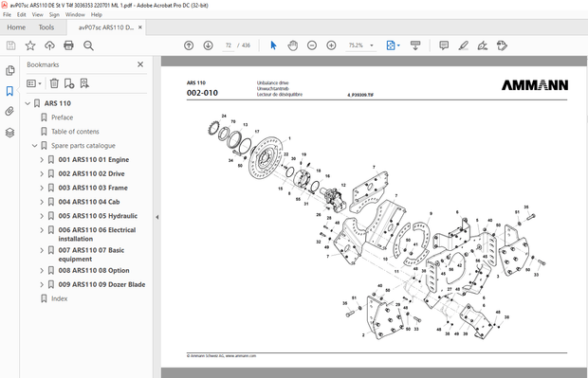This screenshot has height=378, width=588.
Task: Click the stamp tool icon
Action: 502,45
